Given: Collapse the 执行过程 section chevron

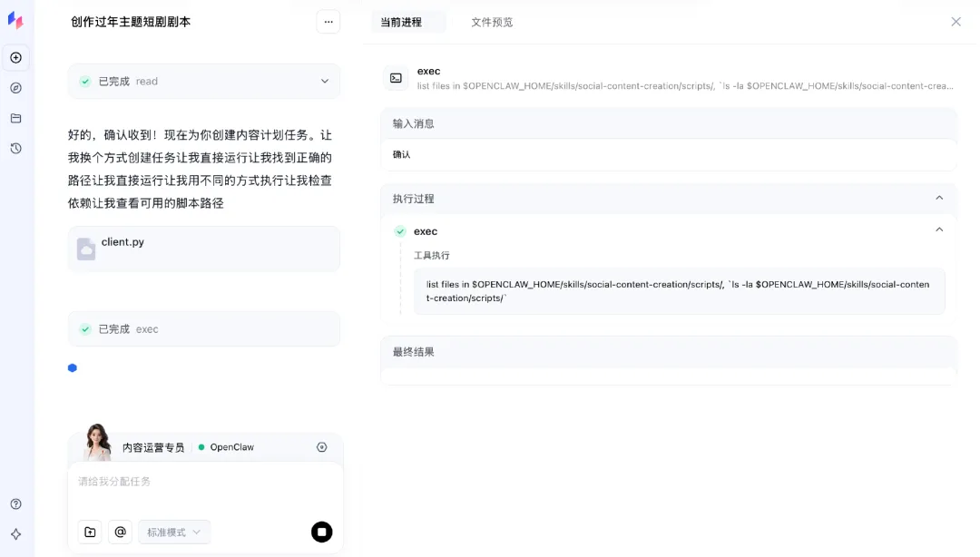Looking at the screenshot, I should tap(939, 199).
